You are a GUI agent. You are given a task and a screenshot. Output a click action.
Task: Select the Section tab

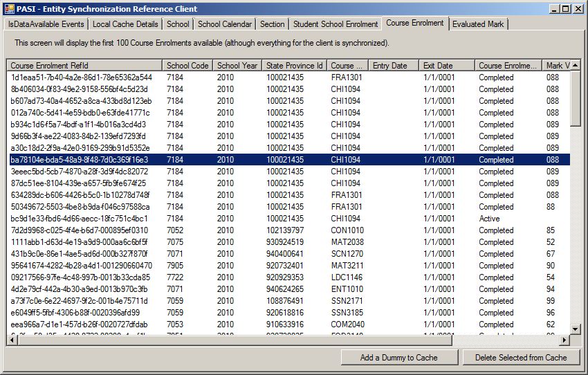pos(272,24)
